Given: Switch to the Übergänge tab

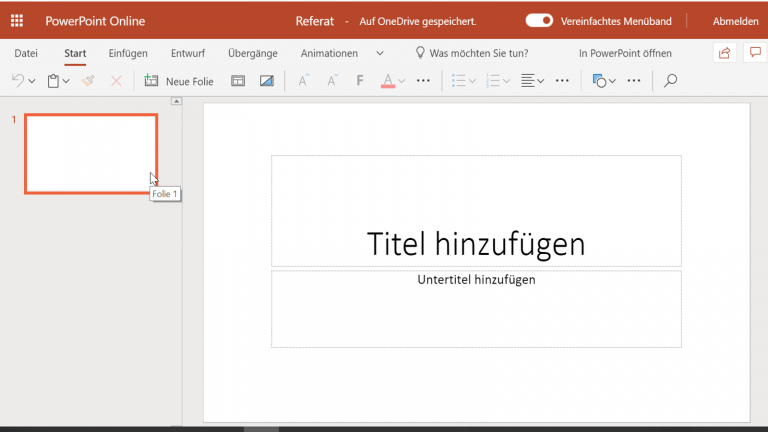Looking at the screenshot, I should point(252,53).
